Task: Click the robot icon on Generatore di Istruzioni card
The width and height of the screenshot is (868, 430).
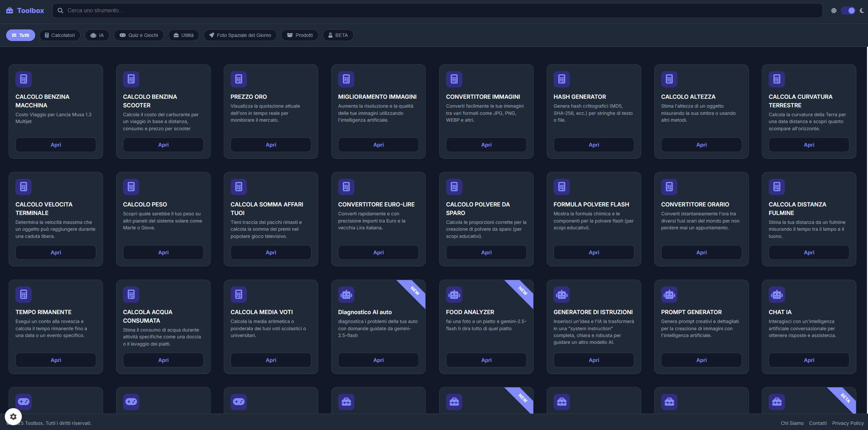Action: 562,294
